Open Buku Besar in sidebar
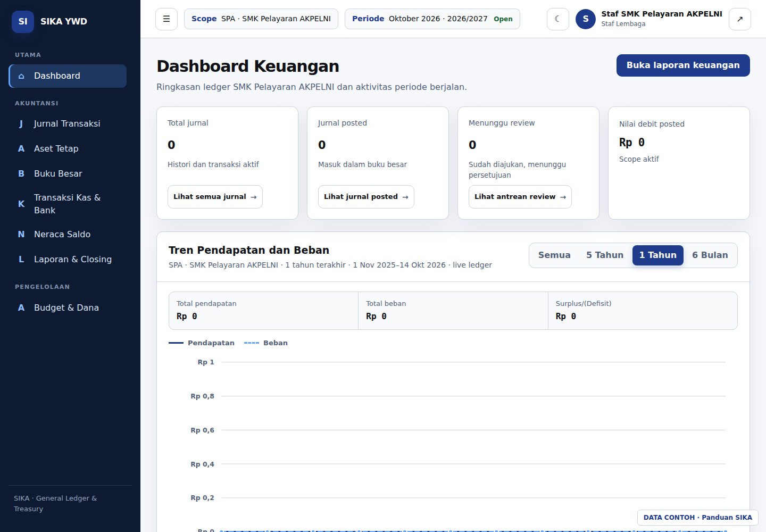Viewport: 766px width, 532px height. 68,174
